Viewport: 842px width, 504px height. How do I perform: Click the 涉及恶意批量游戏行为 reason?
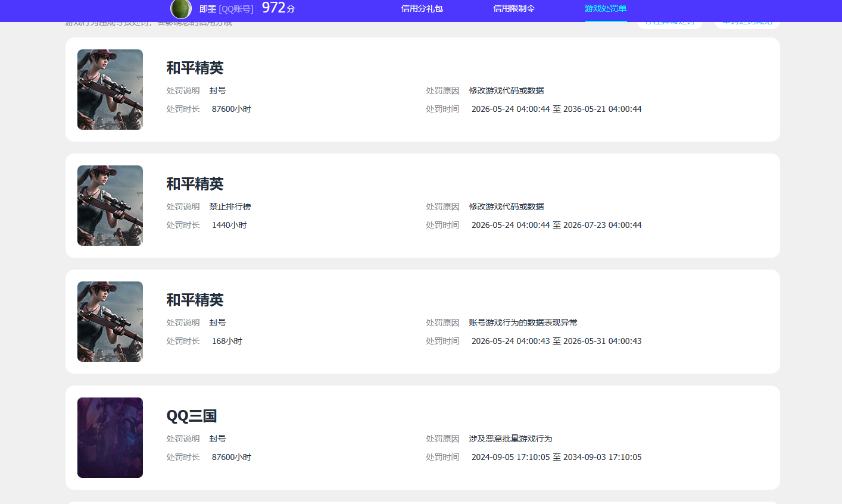click(510, 439)
